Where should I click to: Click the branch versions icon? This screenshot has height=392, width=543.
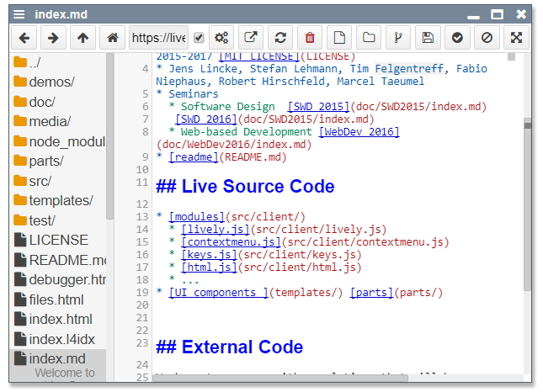click(x=398, y=38)
